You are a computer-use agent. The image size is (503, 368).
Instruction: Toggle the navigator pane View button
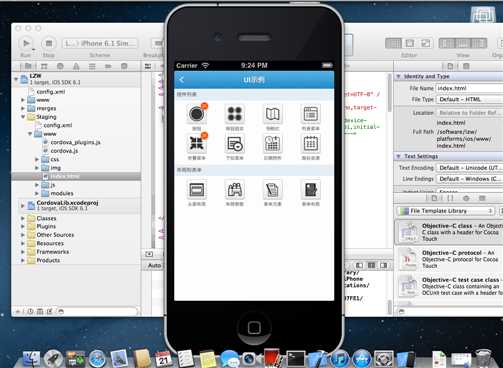447,43
